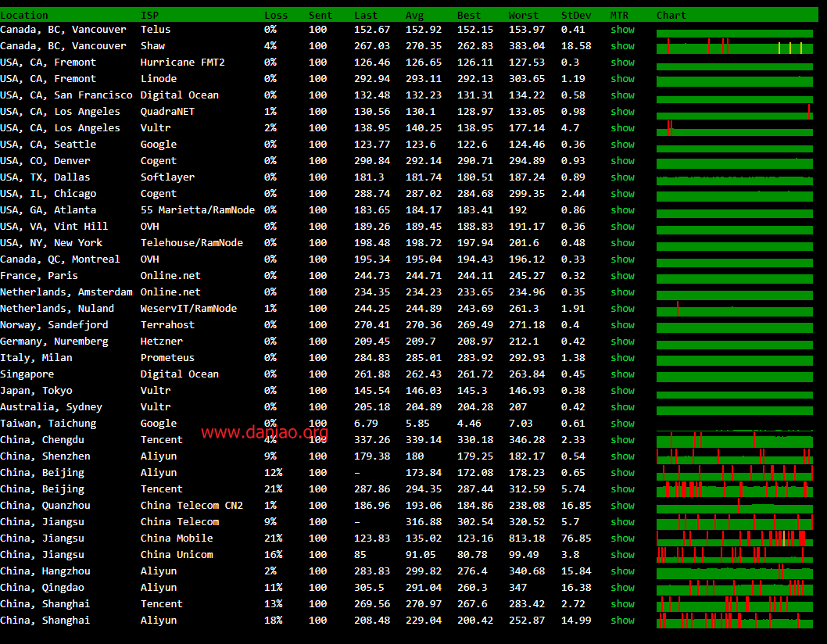Open show for Hangzhou Aliyun row
Screen dimensions: 827x644
tap(622, 571)
